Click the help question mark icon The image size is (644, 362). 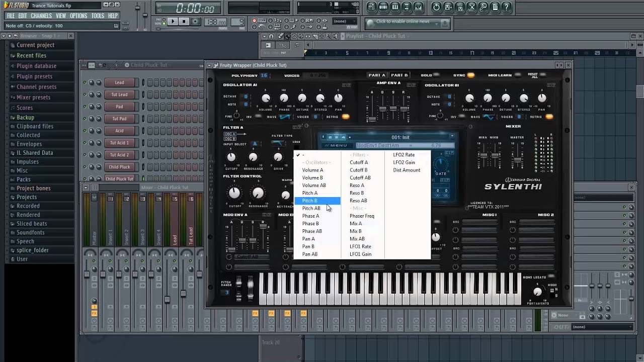pyautogui.click(x=507, y=7)
